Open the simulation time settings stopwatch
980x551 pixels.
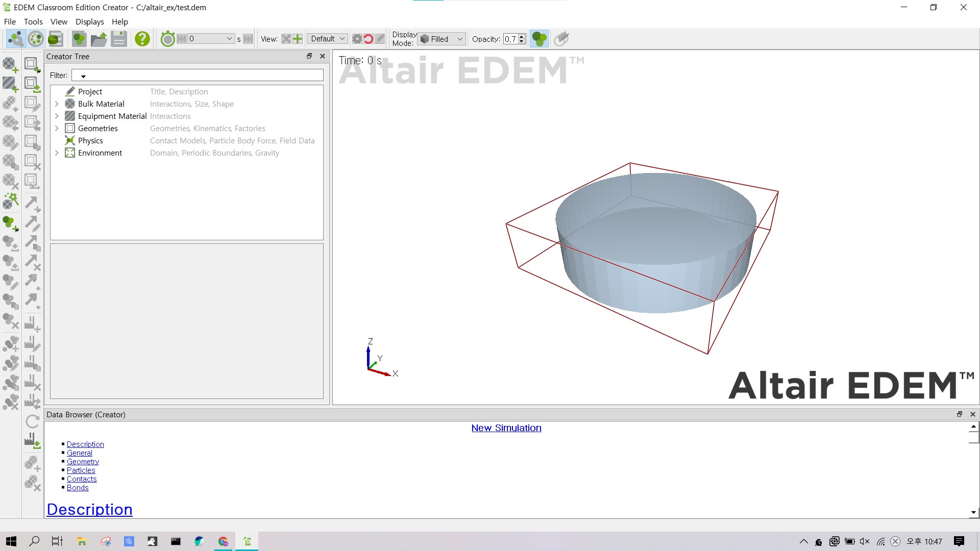pyautogui.click(x=167, y=38)
